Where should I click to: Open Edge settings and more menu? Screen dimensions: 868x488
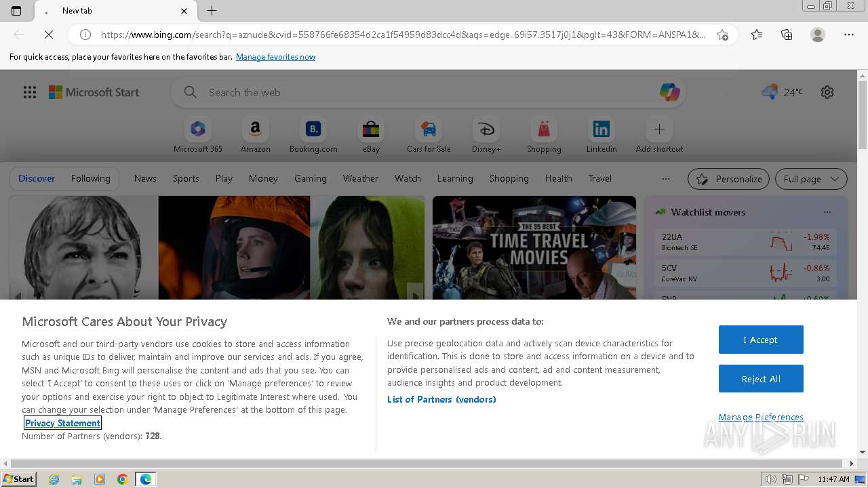(x=849, y=35)
